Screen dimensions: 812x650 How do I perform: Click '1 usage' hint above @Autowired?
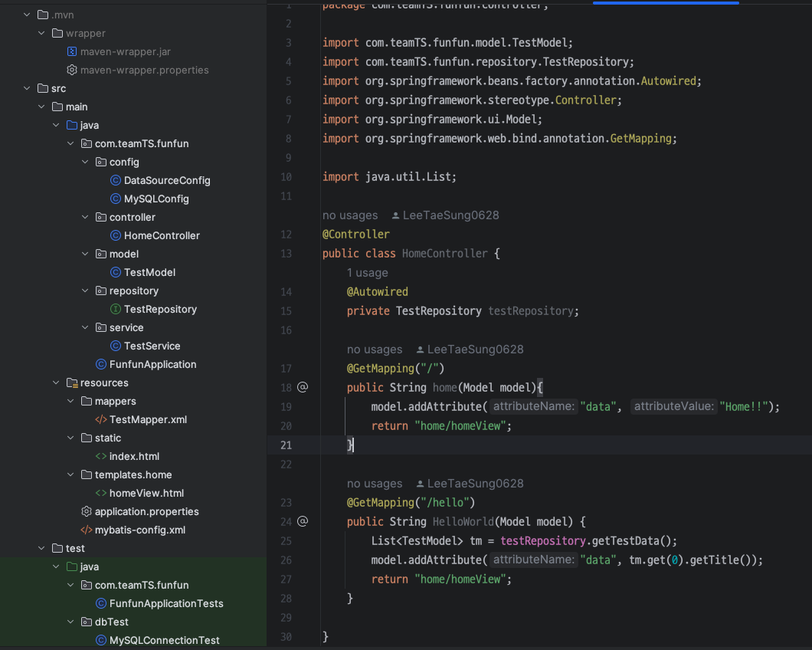[367, 273]
